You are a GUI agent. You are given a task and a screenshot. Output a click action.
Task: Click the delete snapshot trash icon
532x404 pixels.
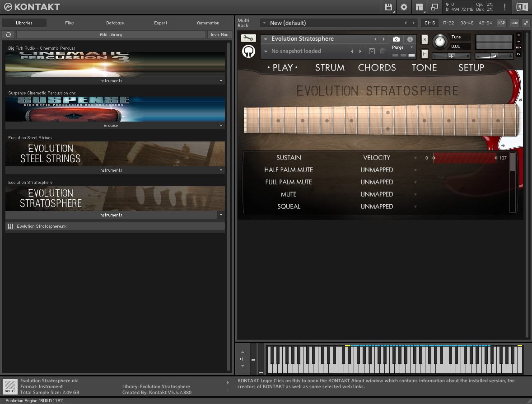[383, 51]
